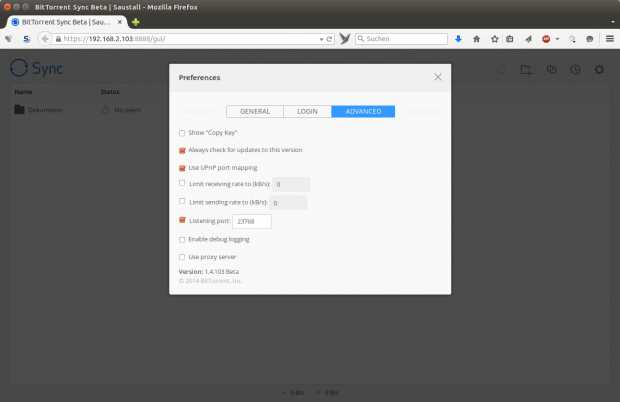
Task: Bookmark this page with star icon
Action: point(495,39)
